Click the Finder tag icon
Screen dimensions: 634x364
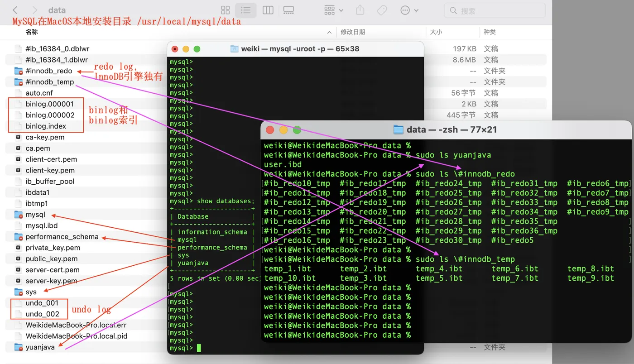coord(382,10)
